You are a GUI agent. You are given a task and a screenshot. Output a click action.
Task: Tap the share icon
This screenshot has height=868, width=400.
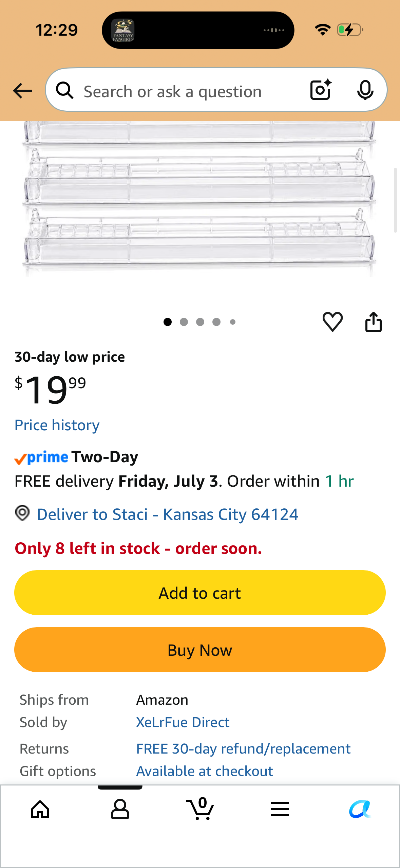coord(373,321)
